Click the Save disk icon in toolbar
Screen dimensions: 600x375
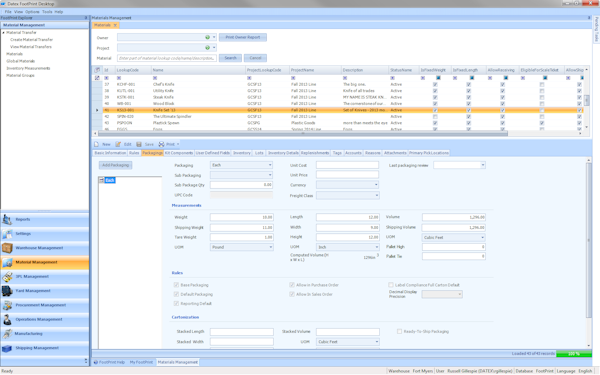(139, 144)
